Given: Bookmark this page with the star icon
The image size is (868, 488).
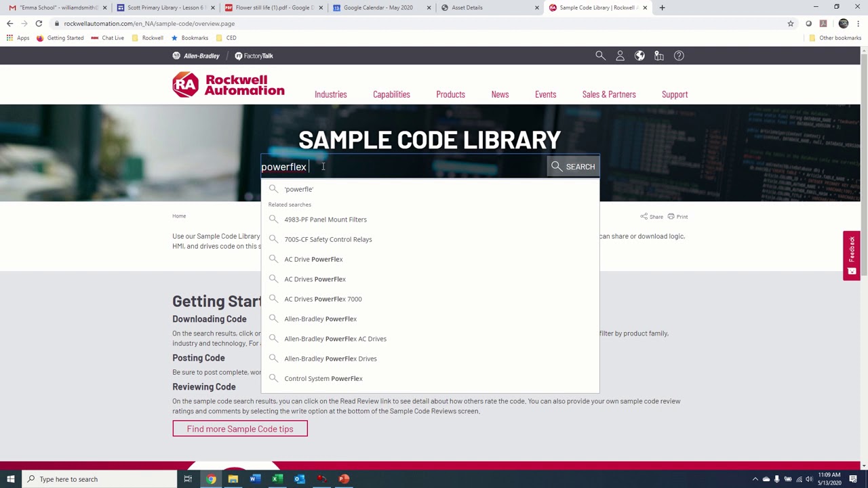Looking at the screenshot, I should 791,24.
